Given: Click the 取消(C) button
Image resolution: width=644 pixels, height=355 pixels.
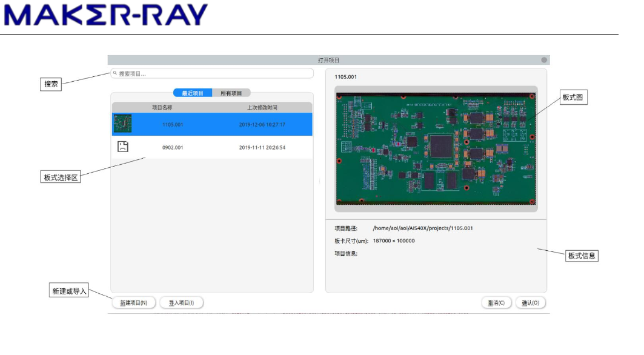Looking at the screenshot, I should 496,303.
